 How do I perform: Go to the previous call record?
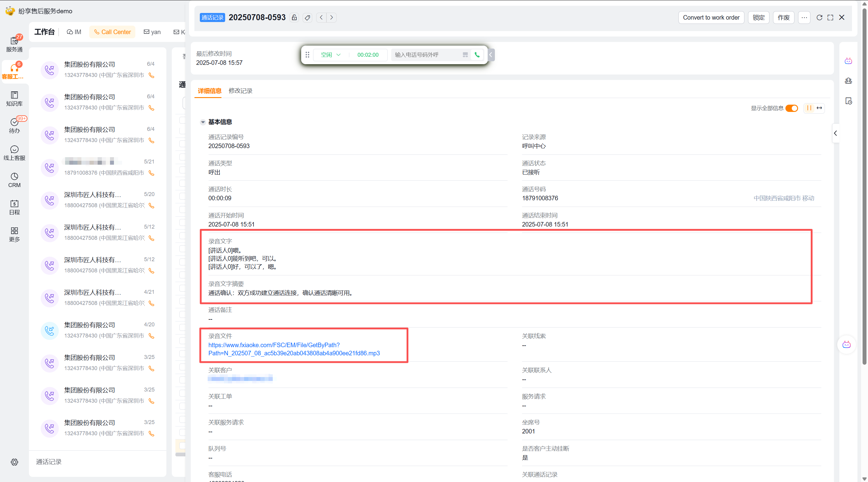coord(322,17)
